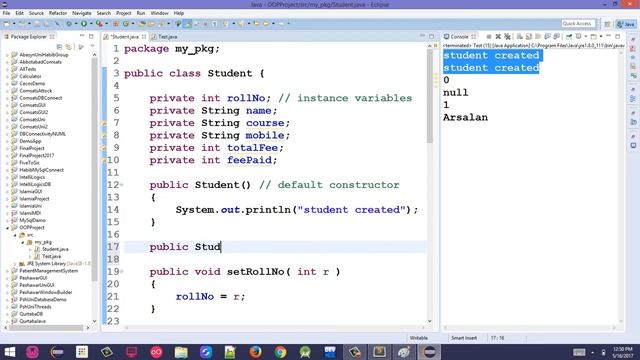Select the Package Explorer view tab
Screen dimensions: 640x360
[29, 37]
